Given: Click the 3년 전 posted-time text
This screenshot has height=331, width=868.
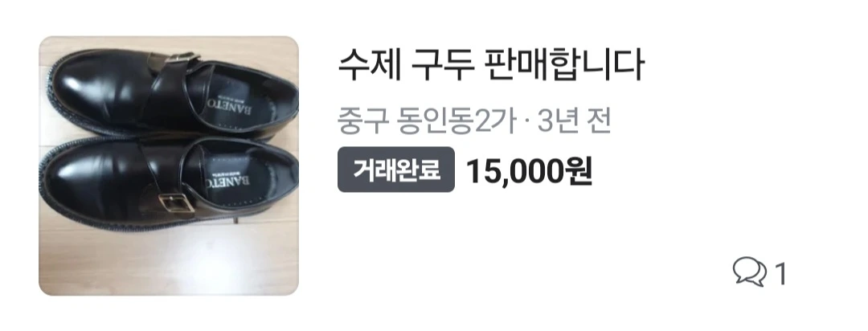Looking at the screenshot, I should point(574,122).
